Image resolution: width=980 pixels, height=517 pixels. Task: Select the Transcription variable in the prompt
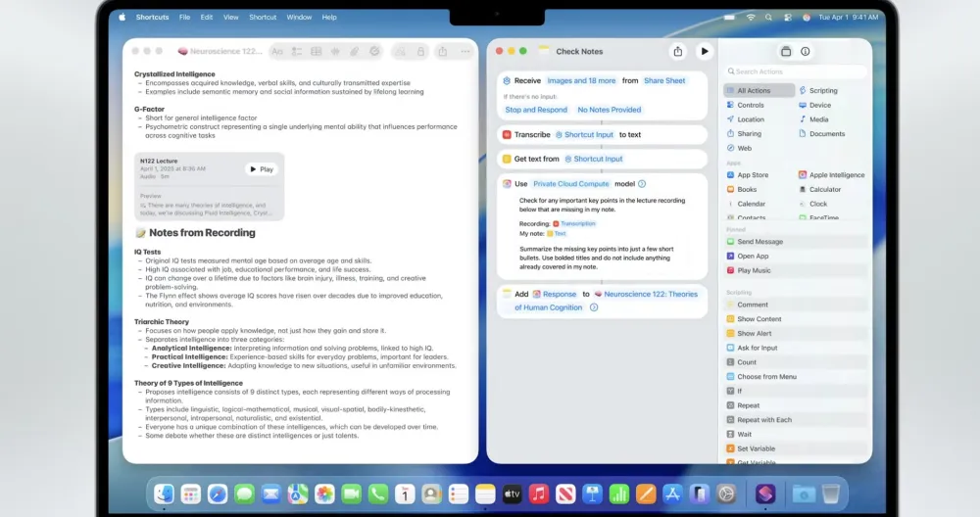pos(574,223)
